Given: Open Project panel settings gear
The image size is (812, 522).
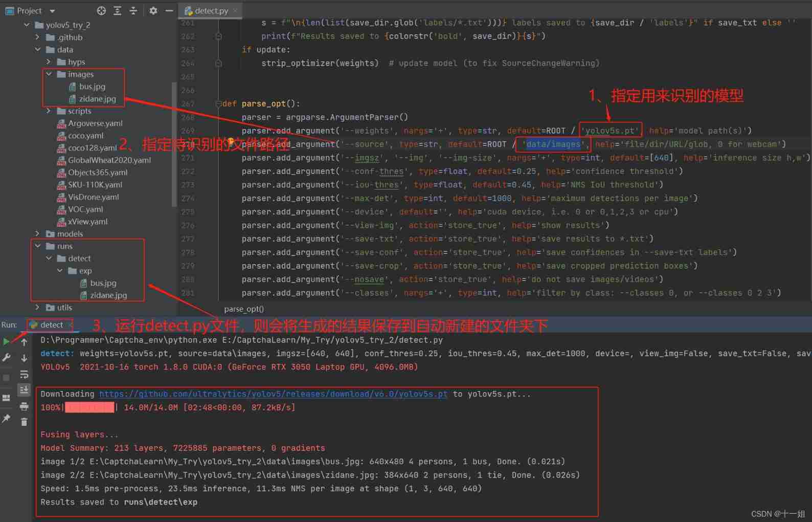Looking at the screenshot, I should coord(153,11).
